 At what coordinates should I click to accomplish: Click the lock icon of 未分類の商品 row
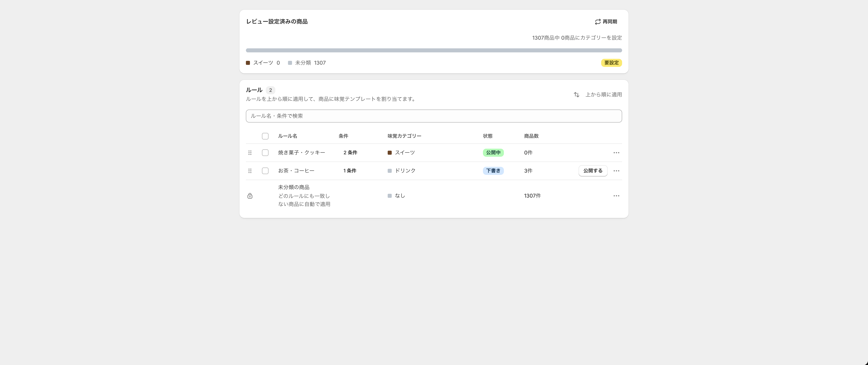250,196
